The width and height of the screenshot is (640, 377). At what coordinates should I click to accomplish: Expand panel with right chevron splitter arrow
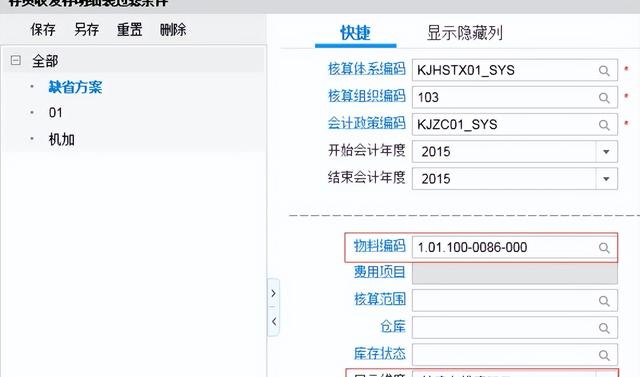[x=273, y=293]
